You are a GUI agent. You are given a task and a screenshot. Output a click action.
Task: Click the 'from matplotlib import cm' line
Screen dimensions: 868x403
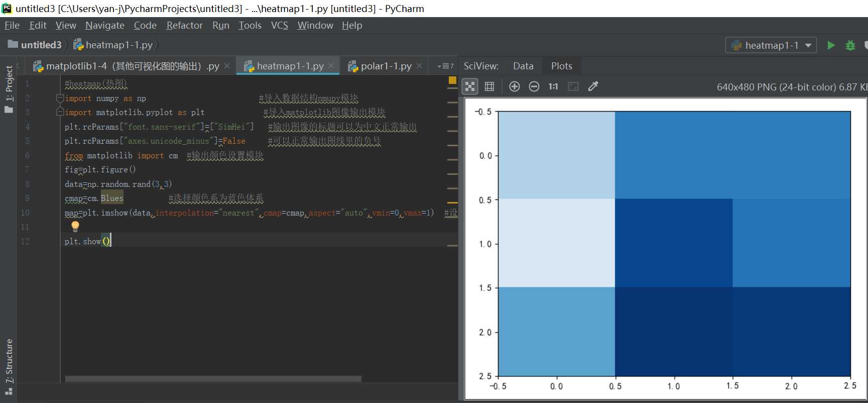coord(121,156)
